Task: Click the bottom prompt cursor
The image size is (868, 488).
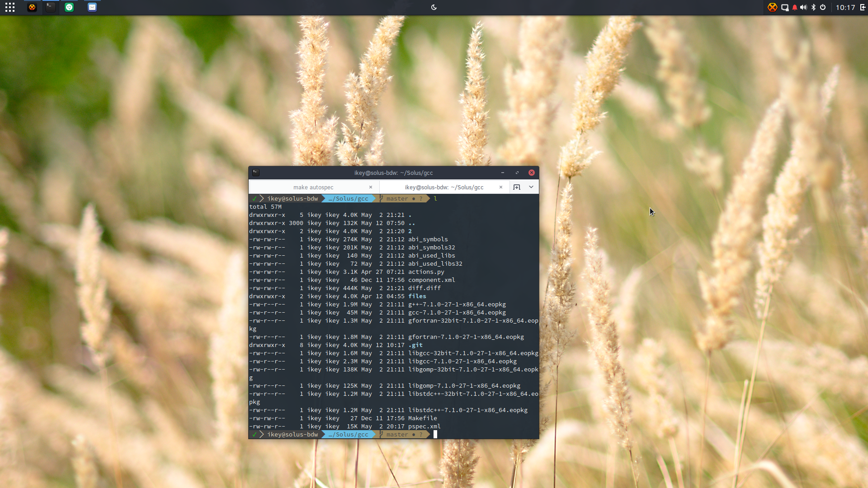Action: point(435,435)
